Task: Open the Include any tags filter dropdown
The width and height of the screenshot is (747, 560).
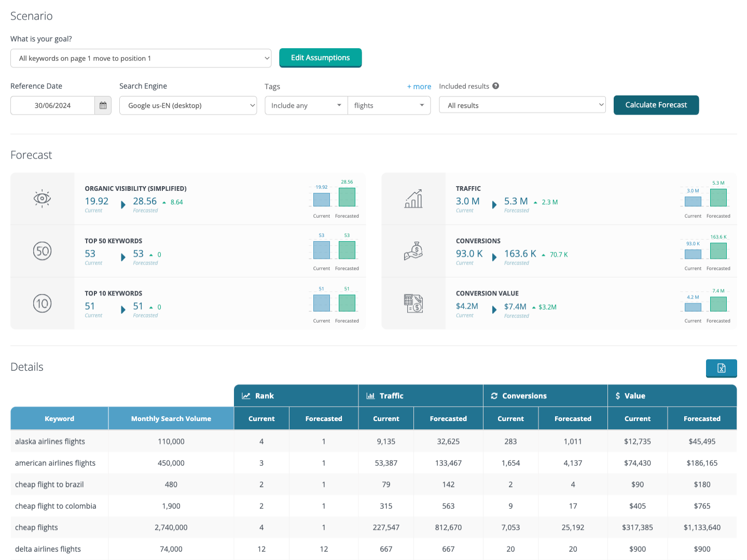Action: pyautogui.click(x=306, y=105)
